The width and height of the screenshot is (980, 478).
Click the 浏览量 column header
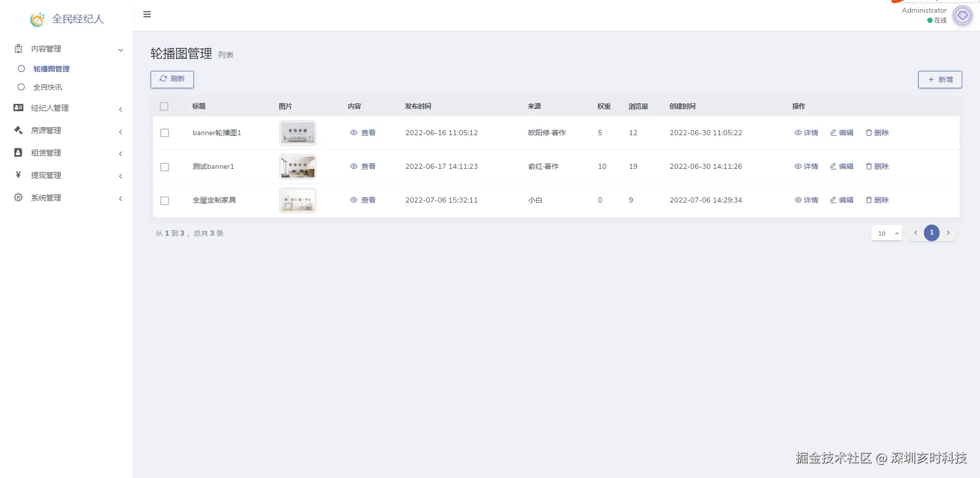point(638,106)
